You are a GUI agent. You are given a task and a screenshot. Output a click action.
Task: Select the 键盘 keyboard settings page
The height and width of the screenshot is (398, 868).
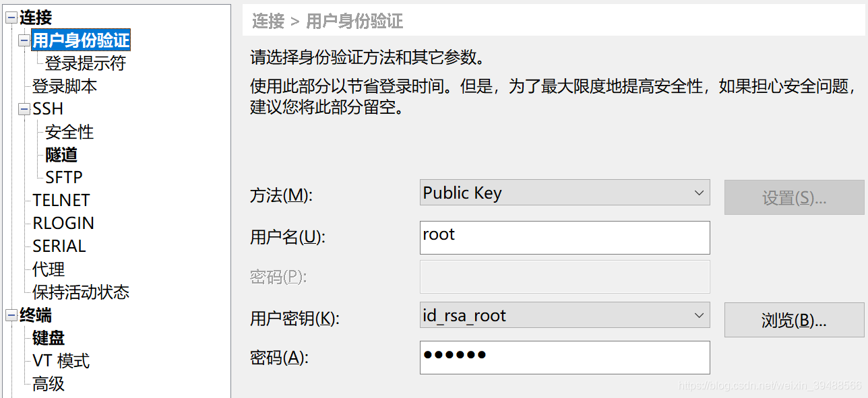tap(48, 337)
